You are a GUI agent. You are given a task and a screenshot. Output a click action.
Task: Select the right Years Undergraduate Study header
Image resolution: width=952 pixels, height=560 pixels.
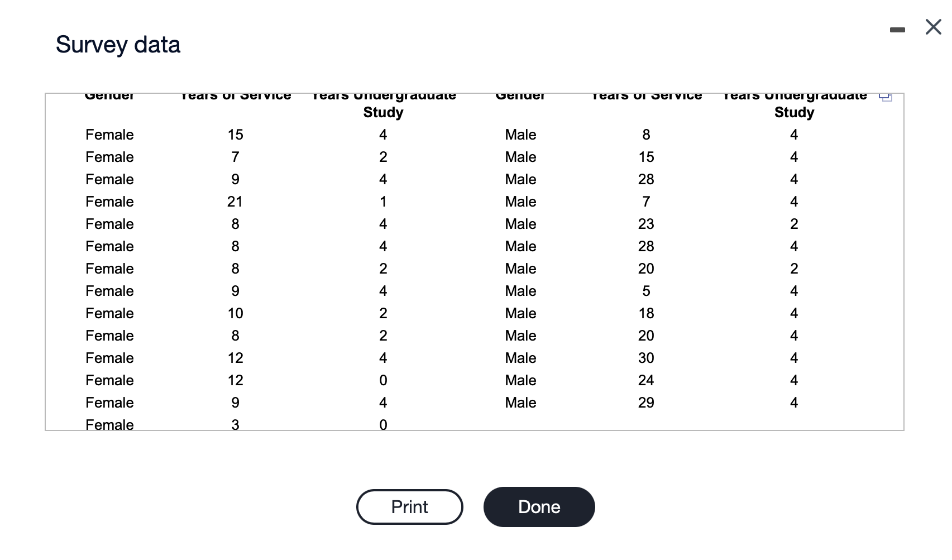[x=793, y=103]
